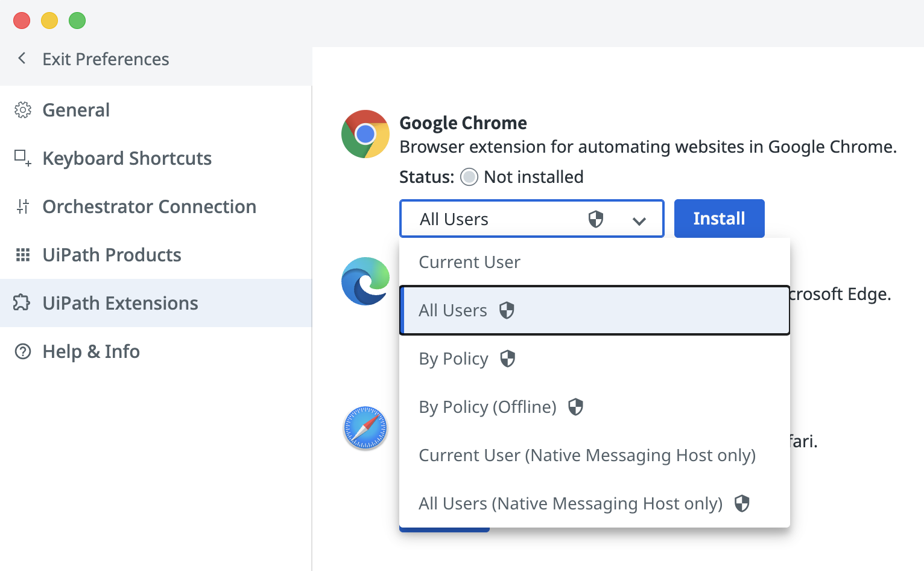Open Help & Info section
This screenshot has height=571, width=924.
pyautogui.click(x=156, y=351)
